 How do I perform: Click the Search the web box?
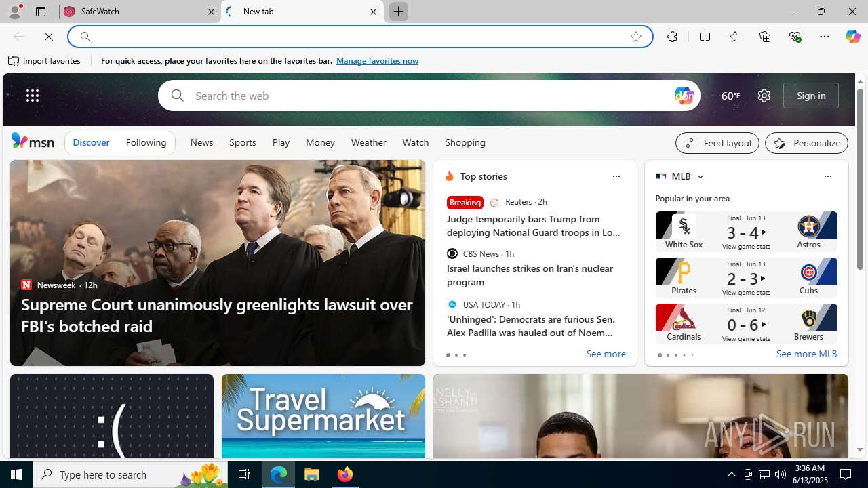click(429, 96)
